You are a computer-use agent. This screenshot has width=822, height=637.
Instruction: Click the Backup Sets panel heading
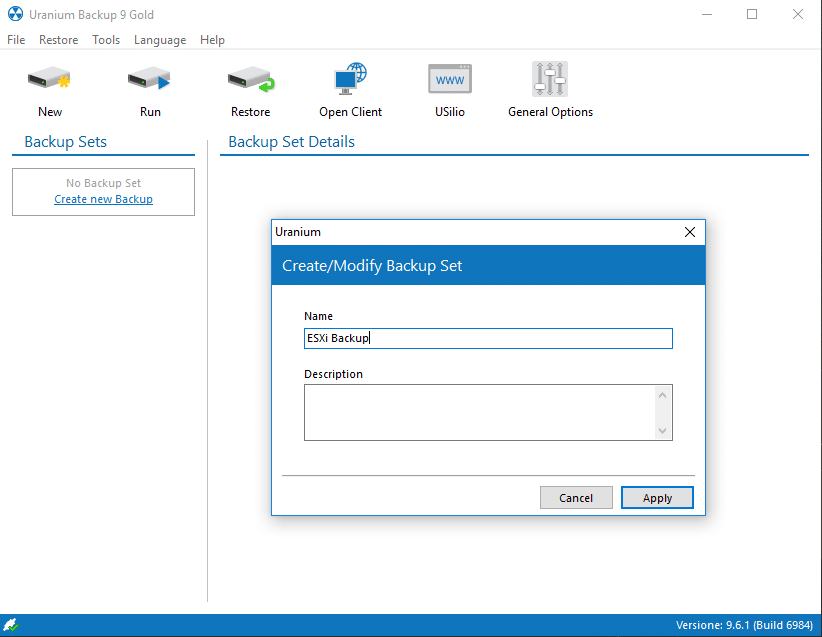[x=66, y=142]
